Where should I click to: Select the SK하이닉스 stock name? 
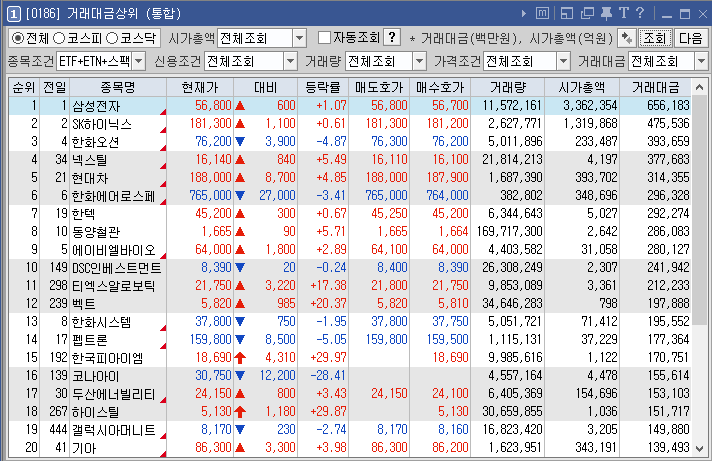102,124
